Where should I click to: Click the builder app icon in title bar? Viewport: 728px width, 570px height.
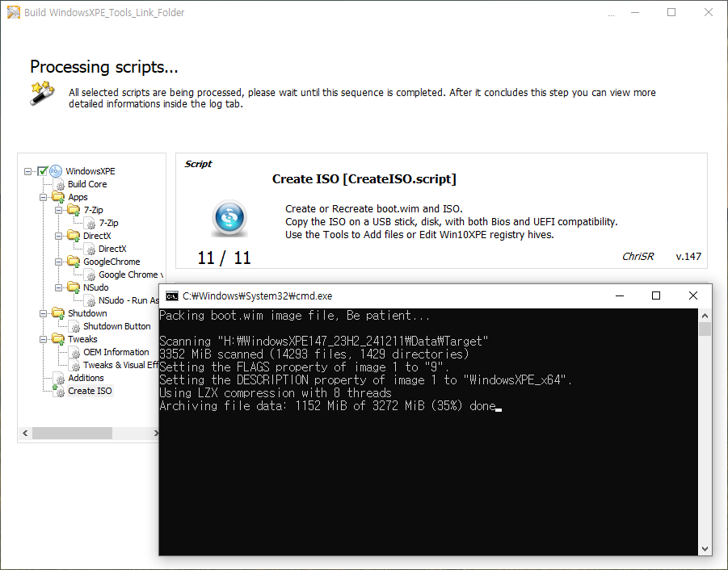point(14,12)
